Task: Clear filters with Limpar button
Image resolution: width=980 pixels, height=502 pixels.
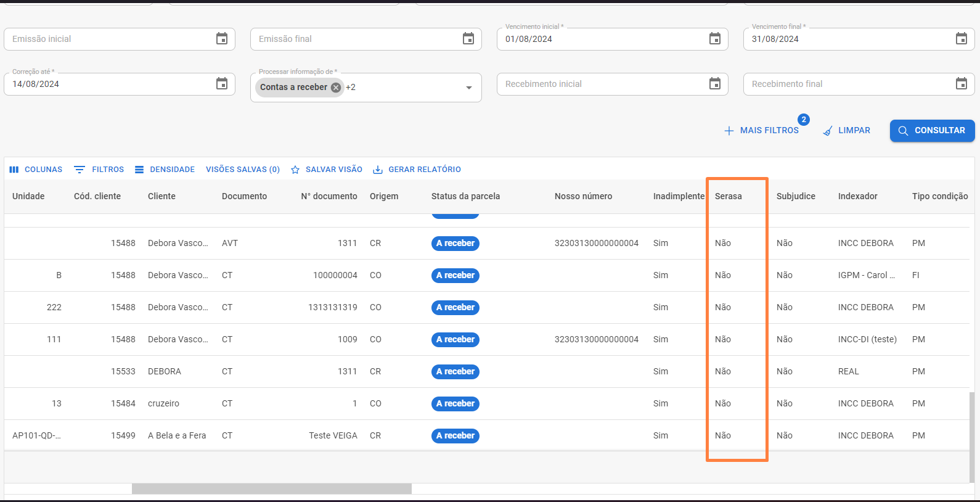Action: tap(847, 131)
